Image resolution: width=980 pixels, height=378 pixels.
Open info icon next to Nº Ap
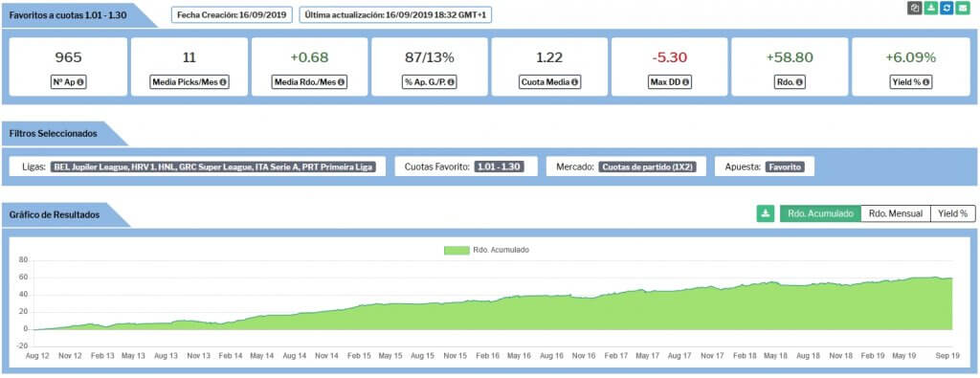click(80, 82)
